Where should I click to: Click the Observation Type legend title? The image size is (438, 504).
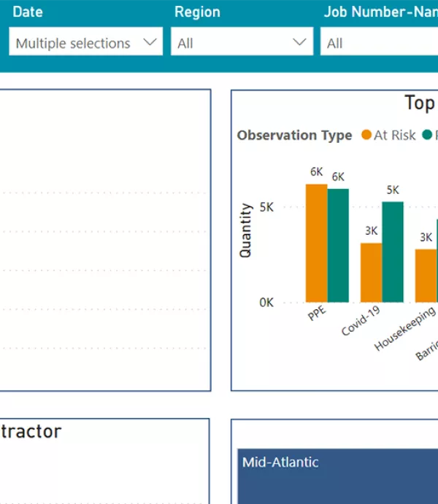294,135
